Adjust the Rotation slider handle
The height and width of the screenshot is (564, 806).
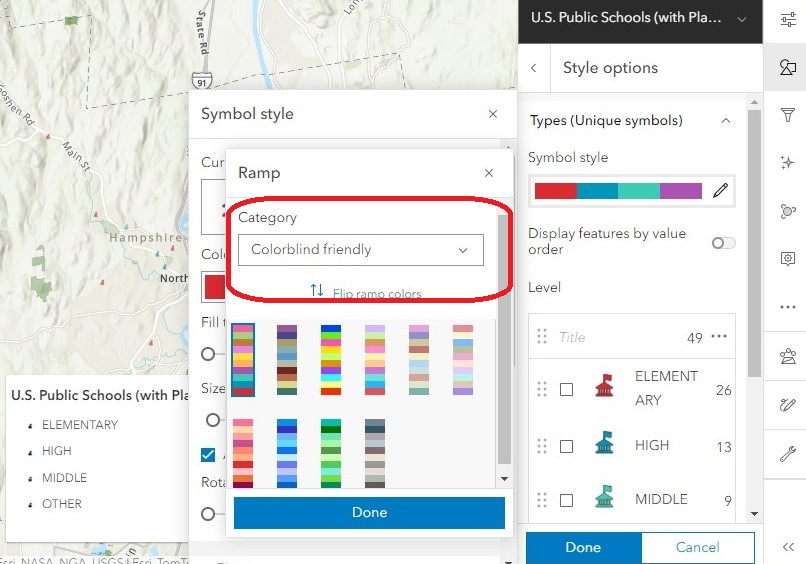(x=208, y=514)
